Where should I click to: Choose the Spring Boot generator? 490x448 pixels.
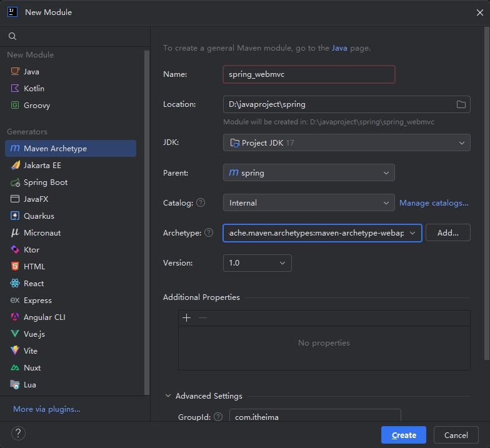pos(71,182)
